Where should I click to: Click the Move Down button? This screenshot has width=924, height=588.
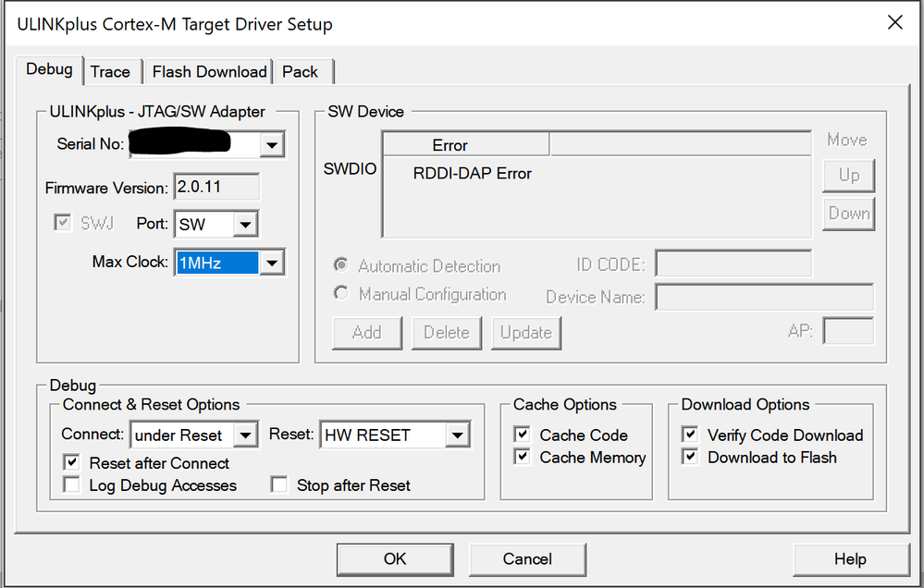[848, 214]
